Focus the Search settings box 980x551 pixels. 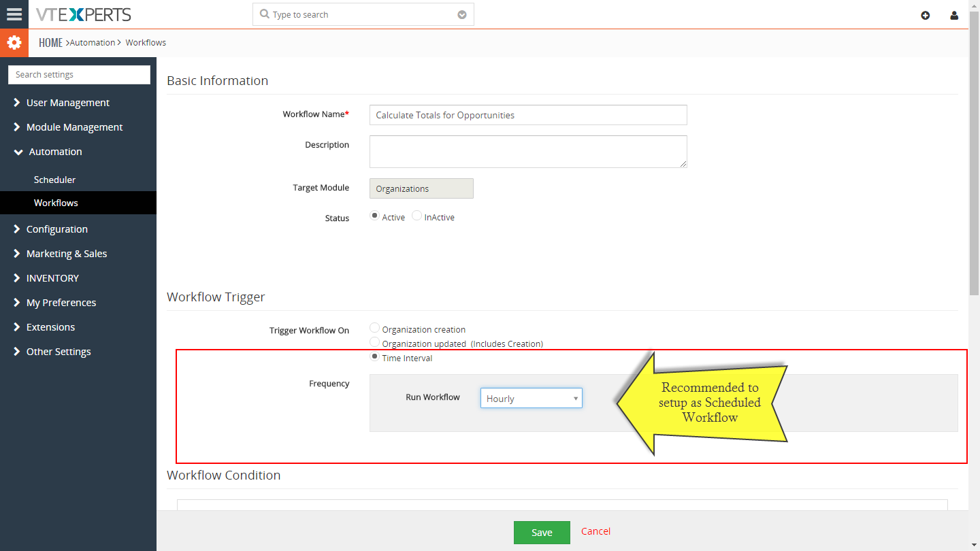click(79, 75)
